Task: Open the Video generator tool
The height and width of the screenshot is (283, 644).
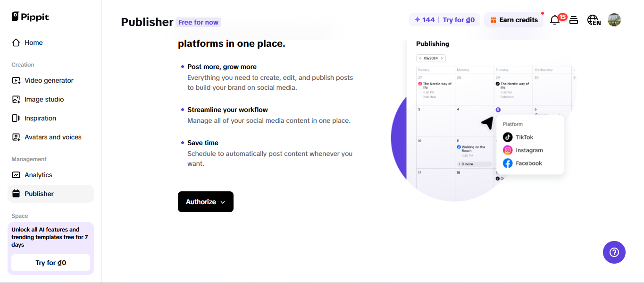Action: pyautogui.click(x=49, y=80)
